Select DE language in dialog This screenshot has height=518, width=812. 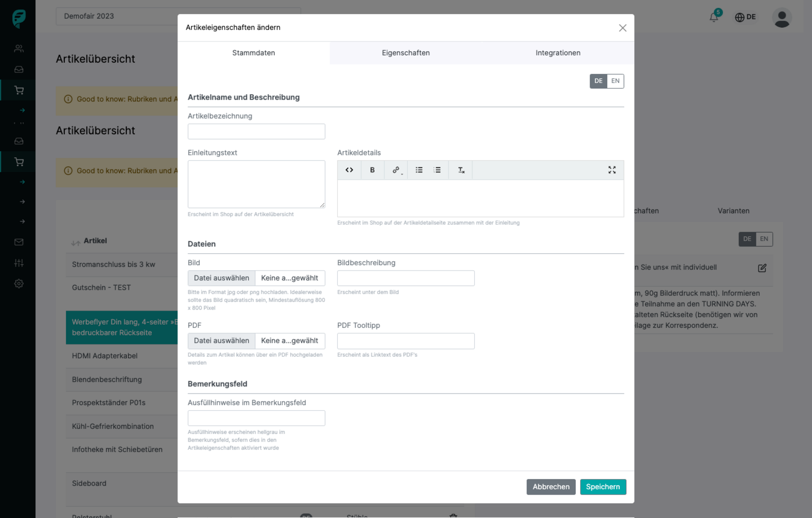tap(598, 81)
